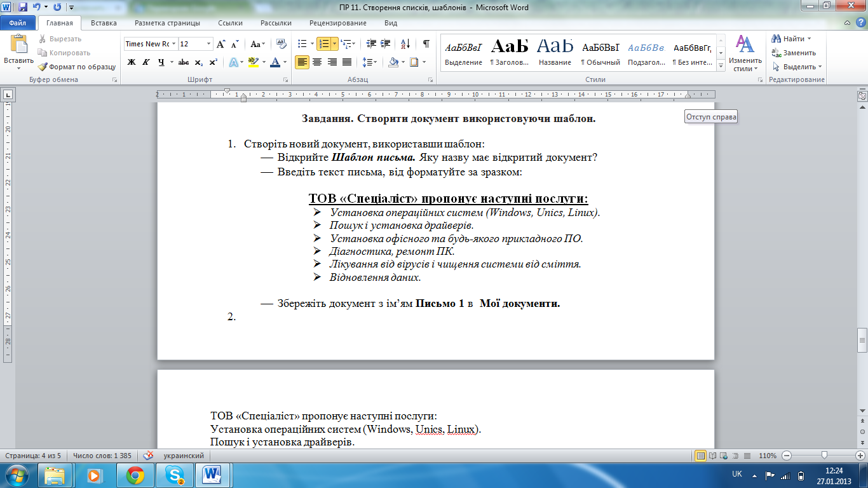
Task: Click the paragraph borders icon
Action: click(x=414, y=62)
